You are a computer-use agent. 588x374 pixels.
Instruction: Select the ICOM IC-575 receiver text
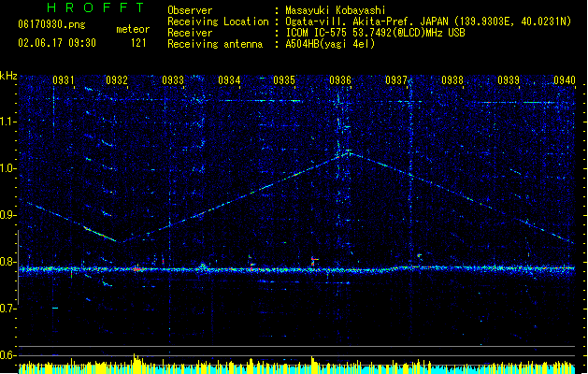(375, 33)
